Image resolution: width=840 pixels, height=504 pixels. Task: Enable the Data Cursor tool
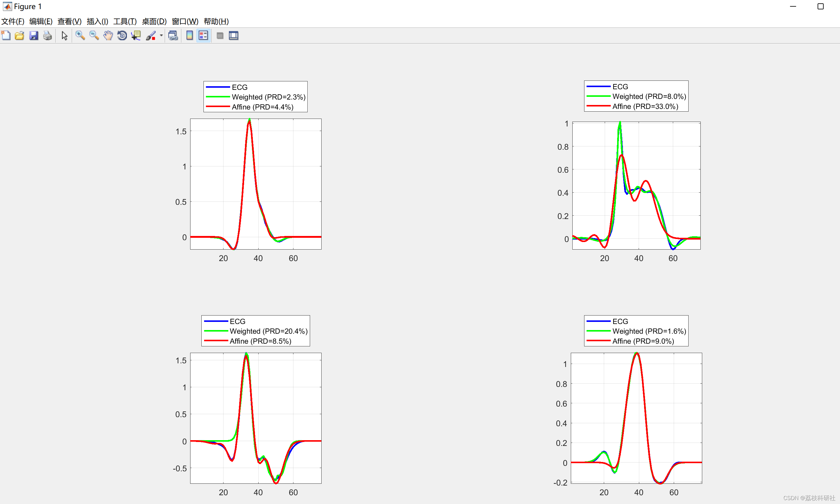[x=136, y=36]
